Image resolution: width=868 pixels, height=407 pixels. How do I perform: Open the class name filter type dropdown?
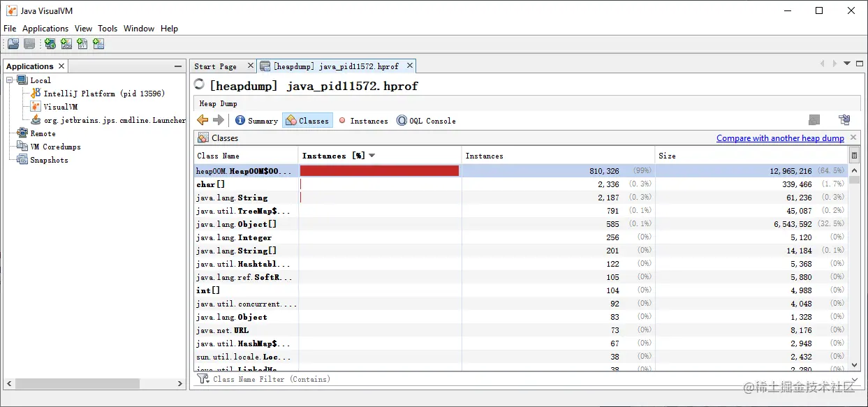[203, 379]
